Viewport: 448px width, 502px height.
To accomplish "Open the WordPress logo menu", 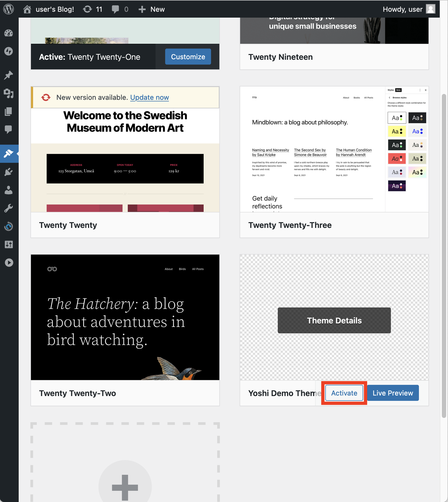I will (x=9, y=9).
